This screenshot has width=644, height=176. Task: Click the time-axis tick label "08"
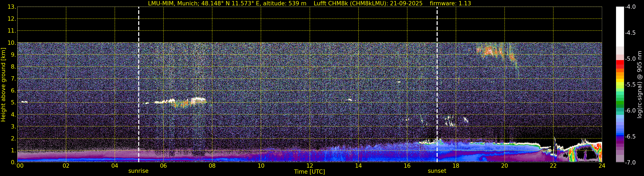pyautogui.click(x=212, y=166)
